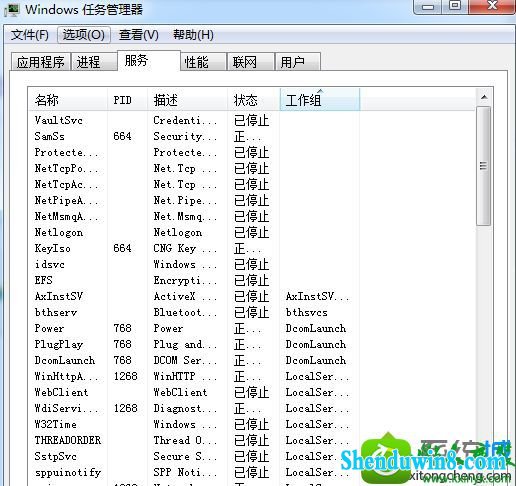Image resolution: width=516 pixels, height=486 pixels.
Task: Select the SamSs service row
Action: [252, 136]
